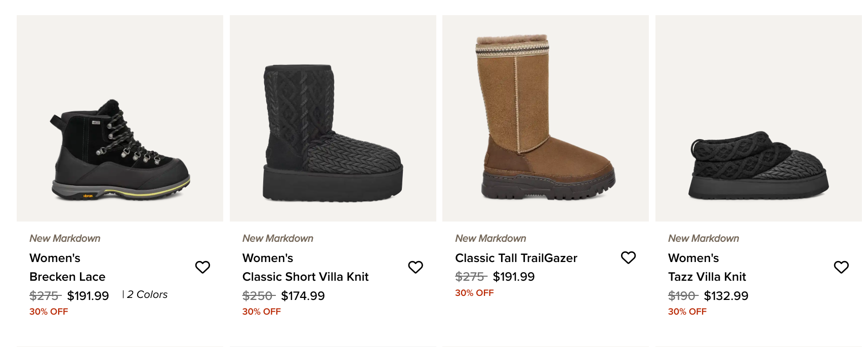Click the $191.99 sale price of Brecken Lace
Image resolution: width=868 pixels, height=347 pixels.
(x=88, y=296)
